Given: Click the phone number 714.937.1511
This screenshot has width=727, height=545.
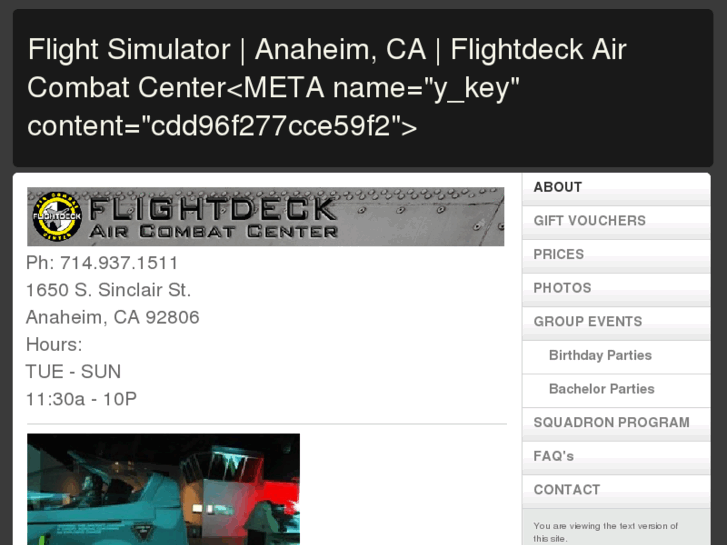Looking at the screenshot, I should 119,263.
